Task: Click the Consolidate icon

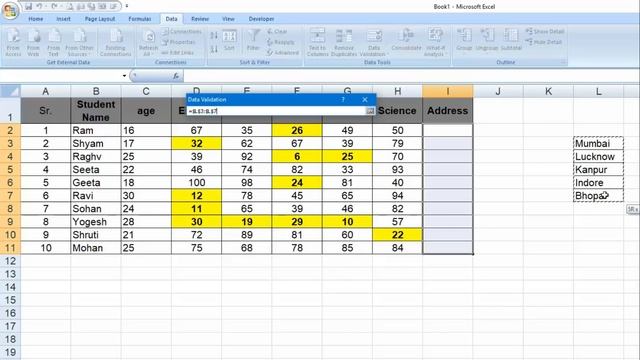Action: (406, 40)
